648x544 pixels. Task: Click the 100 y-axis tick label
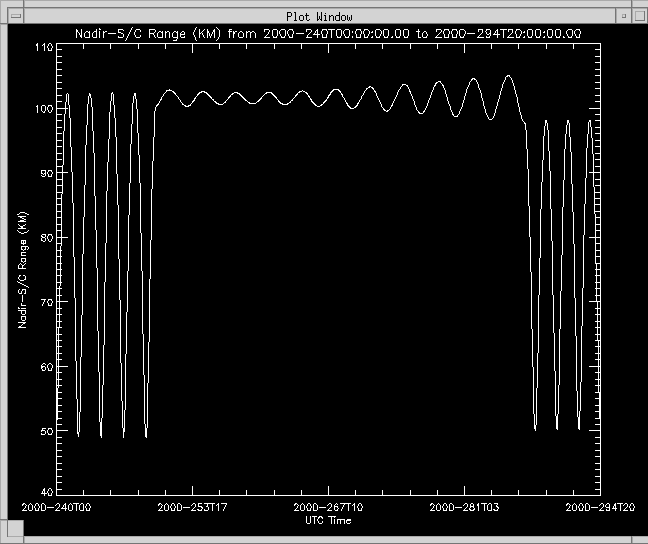tap(46, 109)
